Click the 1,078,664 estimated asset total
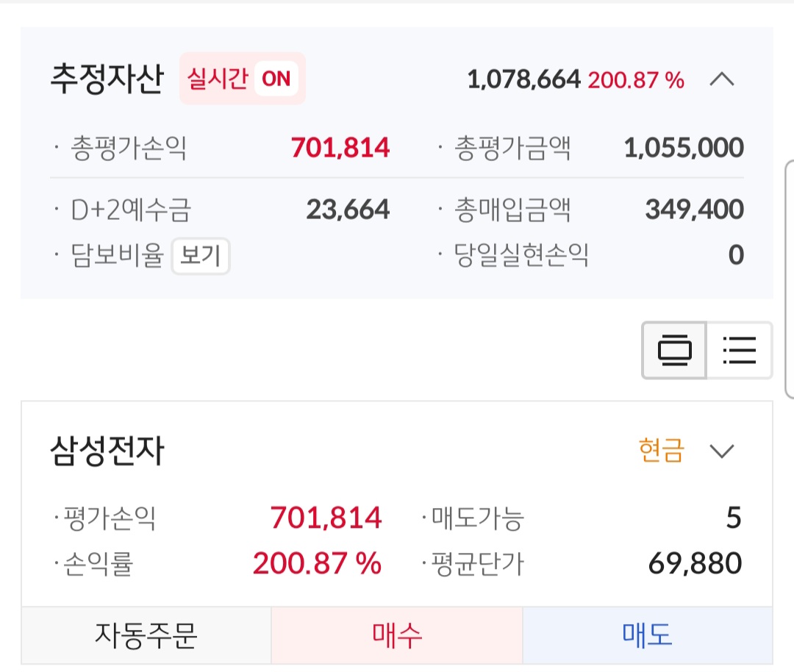The height and width of the screenshot is (672, 794). [x=523, y=79]
